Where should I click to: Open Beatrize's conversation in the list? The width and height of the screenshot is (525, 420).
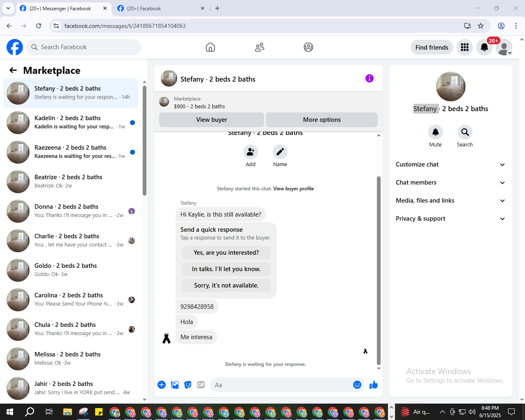[x=71, y=182]
